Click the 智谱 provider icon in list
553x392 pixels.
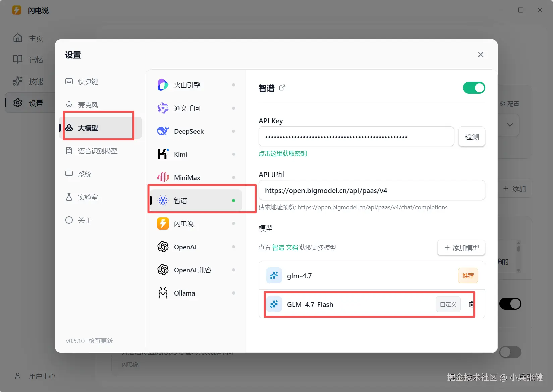point(163,201)
